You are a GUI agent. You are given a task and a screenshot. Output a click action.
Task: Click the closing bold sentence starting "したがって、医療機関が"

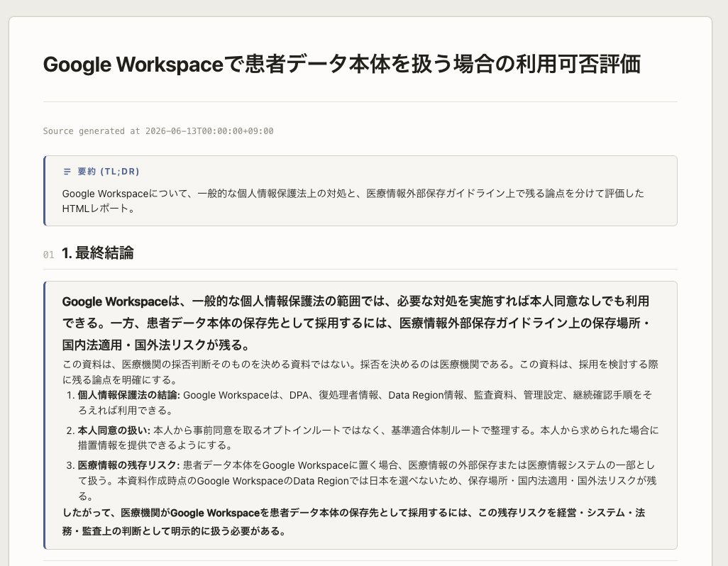coord(354,522)
